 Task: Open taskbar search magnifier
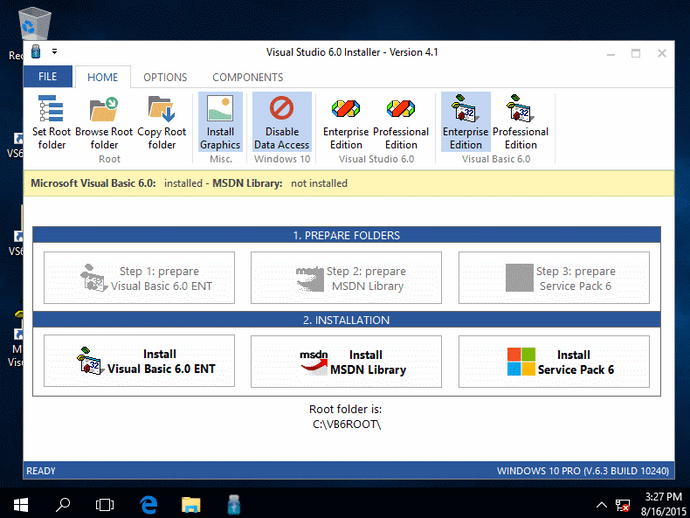pyautogui.click(x=63, y=504)
